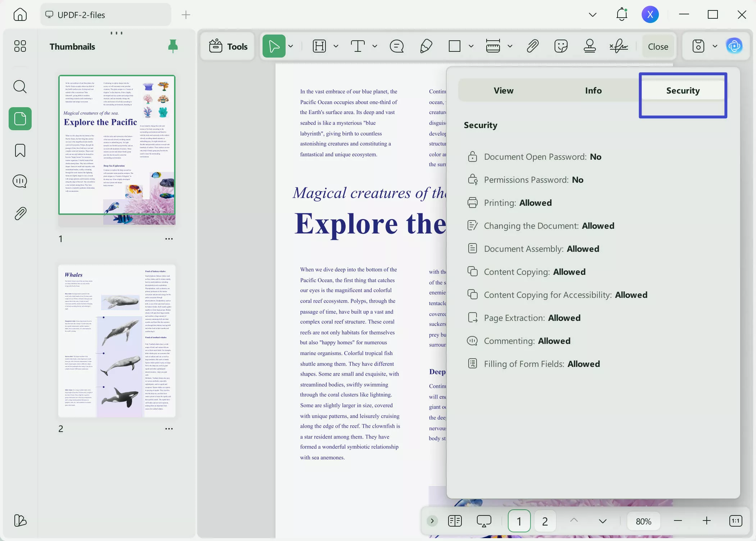Switch to the Info tab
Screen dimensions: 756x541
pyautogui.click(x=593, y=90)
